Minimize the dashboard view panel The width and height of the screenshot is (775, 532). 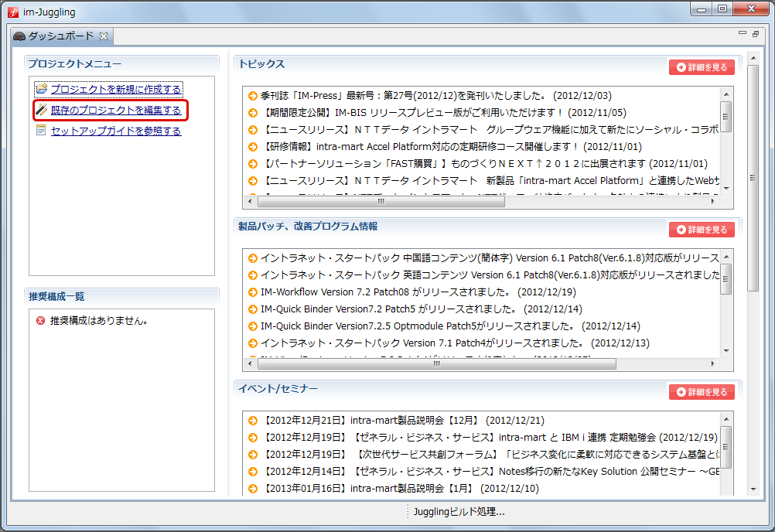pos(742,34)
